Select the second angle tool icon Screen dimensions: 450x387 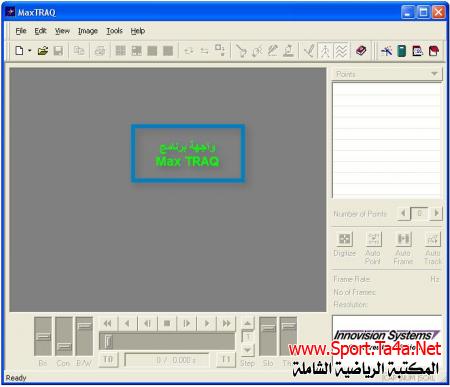pos(257,51)
